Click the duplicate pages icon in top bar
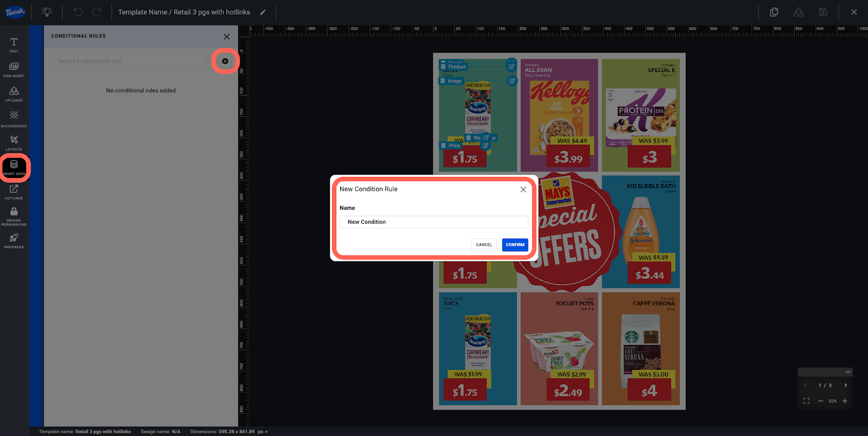Viewport: 868px width, 436px height. tap(774, 12)
